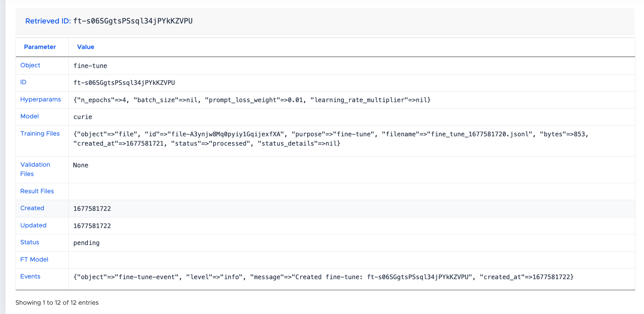Select the curie model value
The width and height of the screenshot is (644, 314).
83,117
